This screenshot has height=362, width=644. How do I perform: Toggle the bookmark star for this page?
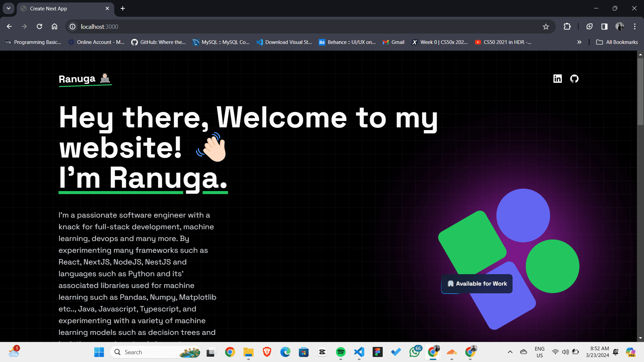[546, 26]
